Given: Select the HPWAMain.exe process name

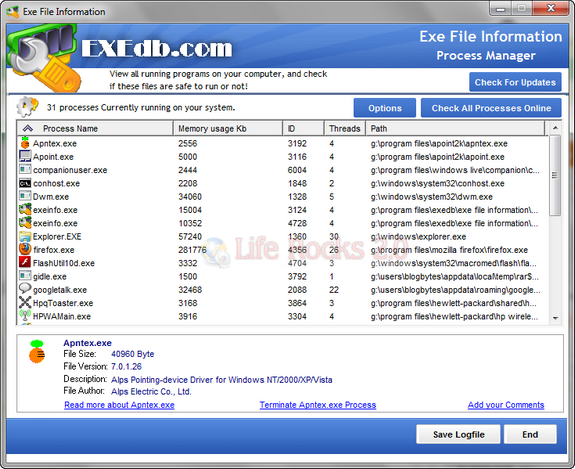Looking at the screenshot, I should coord(62,316).
